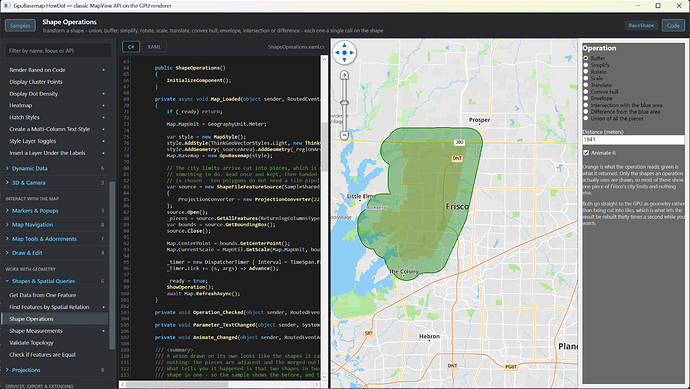Pan the map right with the arrow
This screenshot has width=690, height=389.
click(352, 52)
